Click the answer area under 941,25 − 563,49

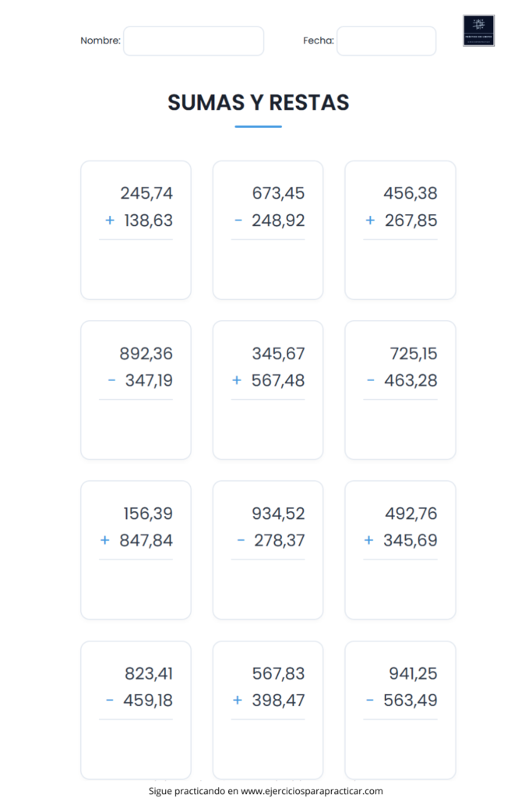[x=400, y=747]
